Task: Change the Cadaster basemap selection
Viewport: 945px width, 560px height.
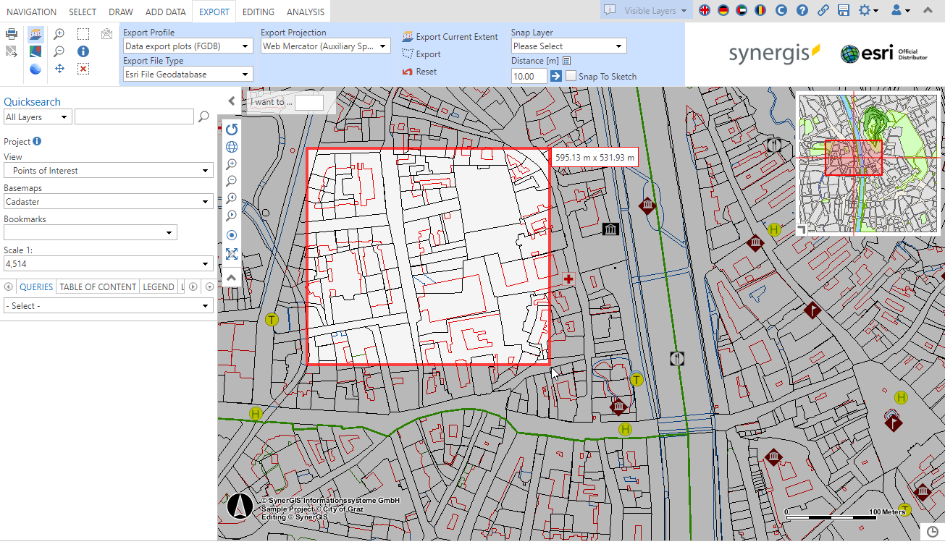Action: (x=108, y=202)
